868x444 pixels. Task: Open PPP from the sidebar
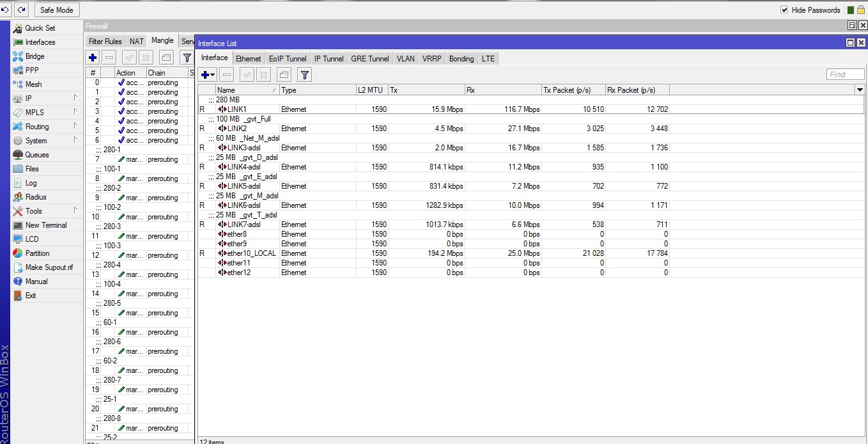pos(32,70)
